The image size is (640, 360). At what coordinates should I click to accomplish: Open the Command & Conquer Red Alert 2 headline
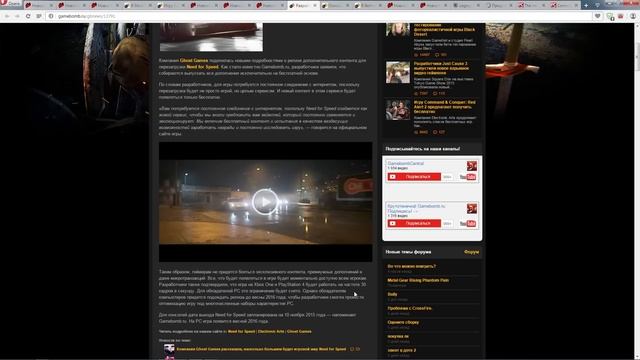coord(444,107)
